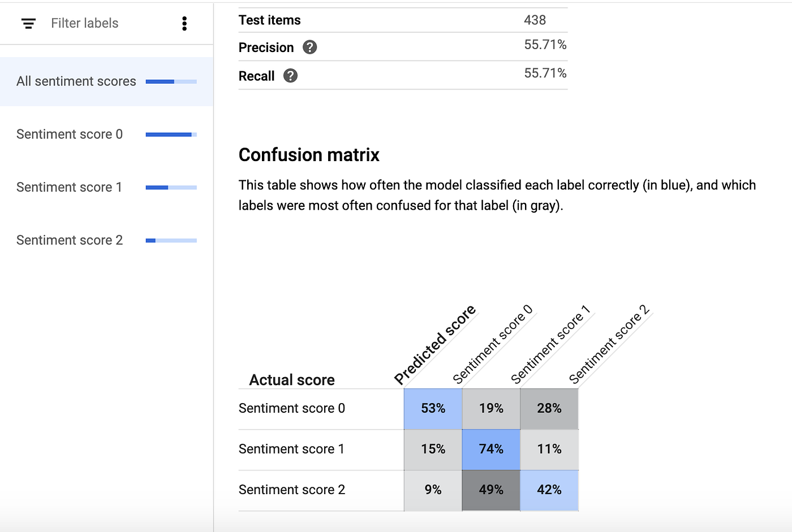Open the three-dot more options menu

click(184, 23)
